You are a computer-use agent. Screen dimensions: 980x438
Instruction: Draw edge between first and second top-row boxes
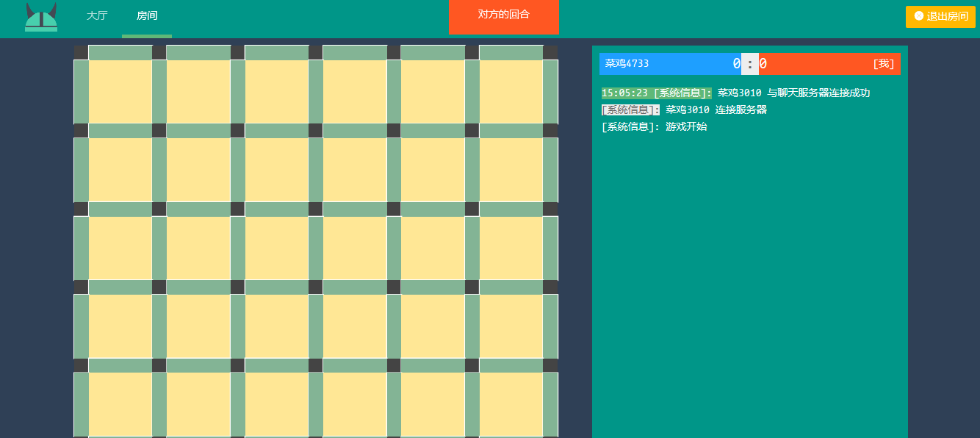click(x=159, y=92)
